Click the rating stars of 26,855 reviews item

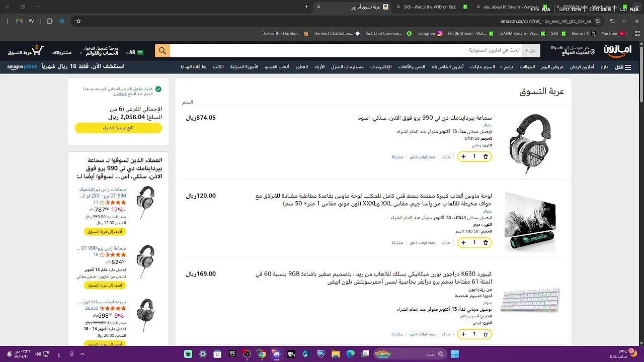[x=113, y=308]
